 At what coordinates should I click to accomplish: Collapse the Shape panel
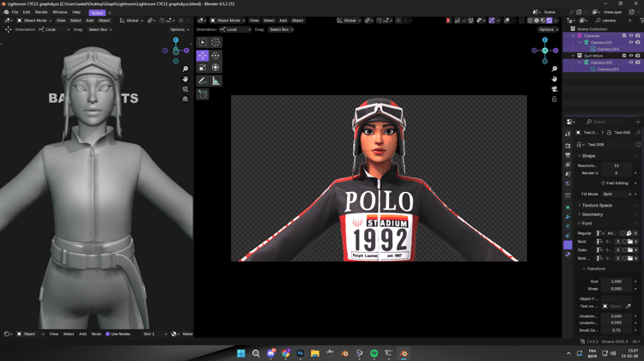[x=586, y=156]
